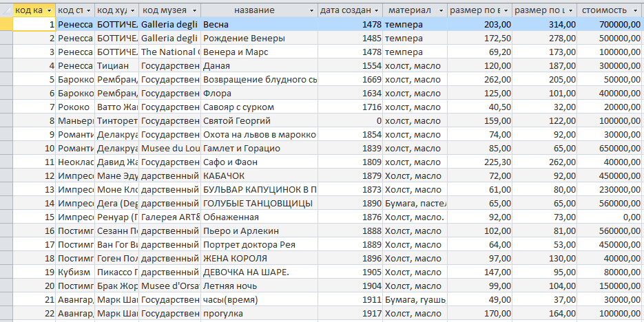
Task: Click the Рождение Венеры title cell
Action: (259, 38)
